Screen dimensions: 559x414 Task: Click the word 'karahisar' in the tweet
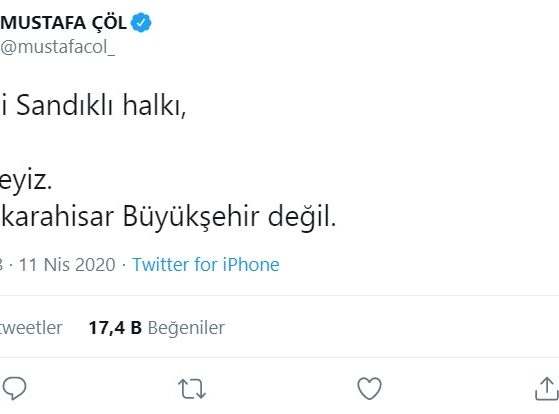(x=57, y=216)
